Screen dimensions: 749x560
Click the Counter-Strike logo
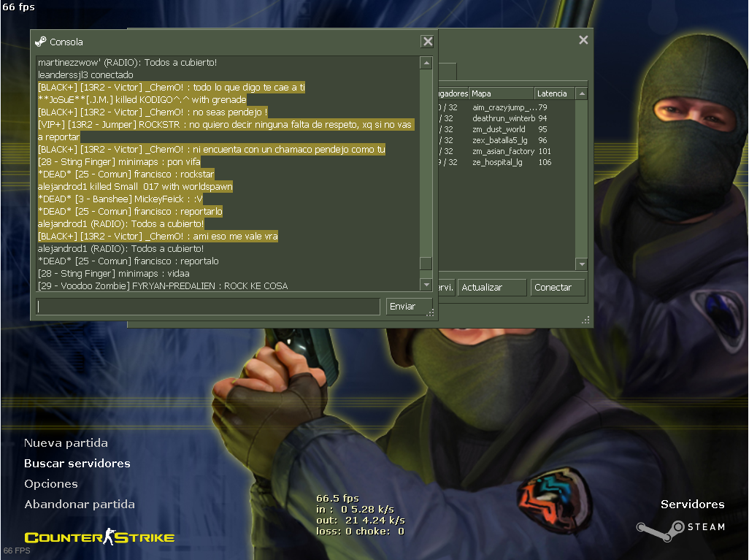99,537
